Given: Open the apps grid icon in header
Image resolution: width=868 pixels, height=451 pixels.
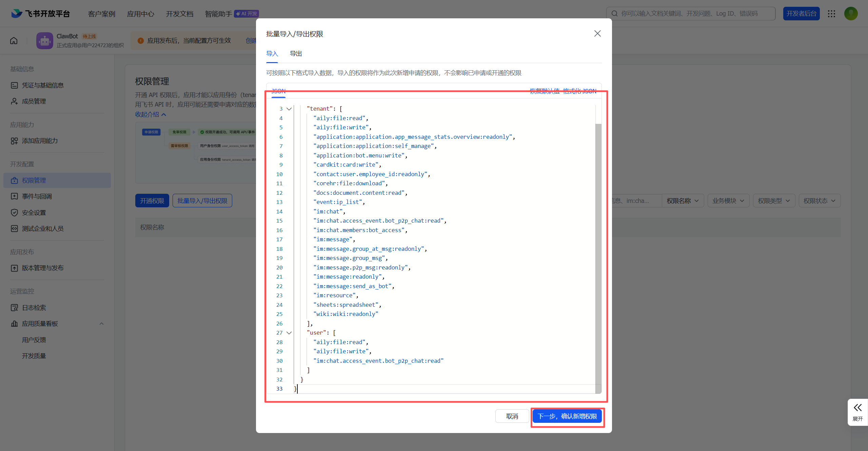Looking at the screenshot, I should click(831, 14).
